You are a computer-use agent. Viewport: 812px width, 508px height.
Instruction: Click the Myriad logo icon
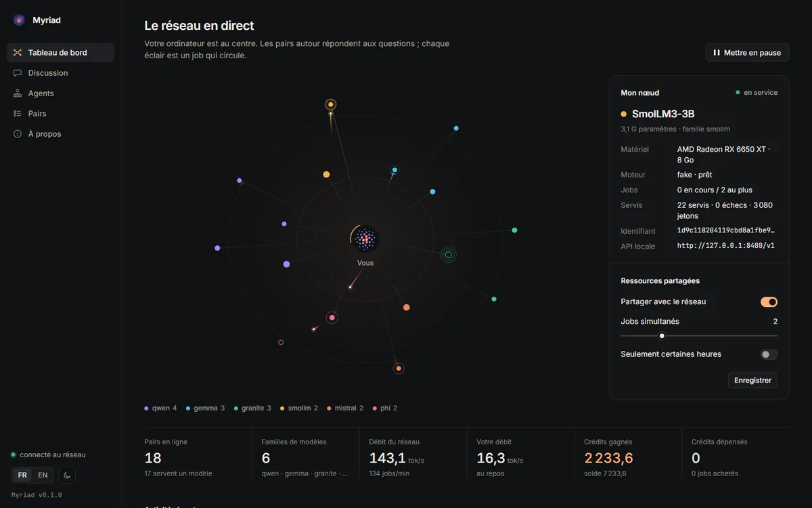[19, 20]
